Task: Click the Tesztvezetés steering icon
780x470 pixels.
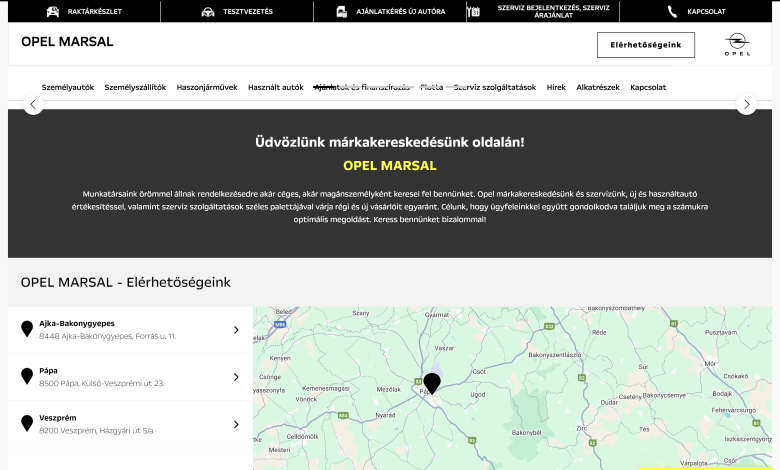Action: (207, 12)
